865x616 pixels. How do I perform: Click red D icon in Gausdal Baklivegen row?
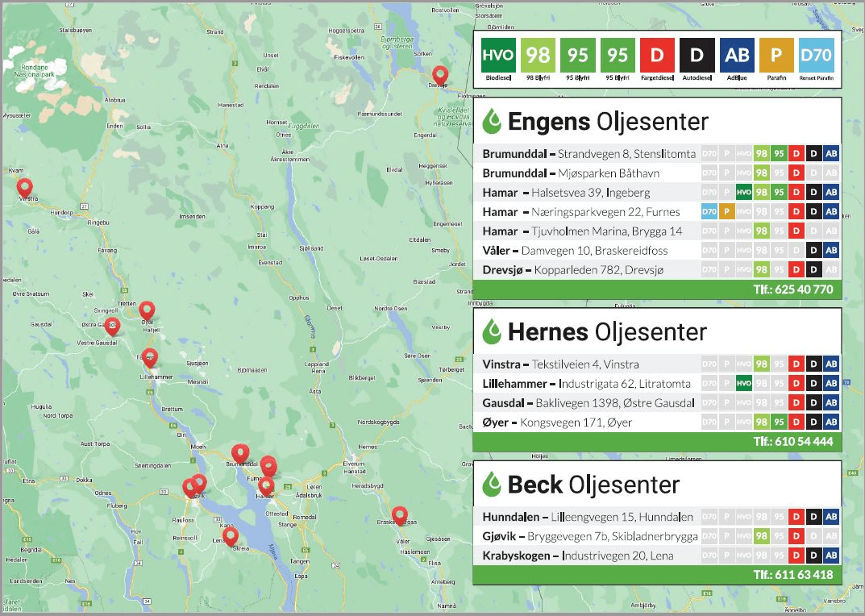(796, 402)
